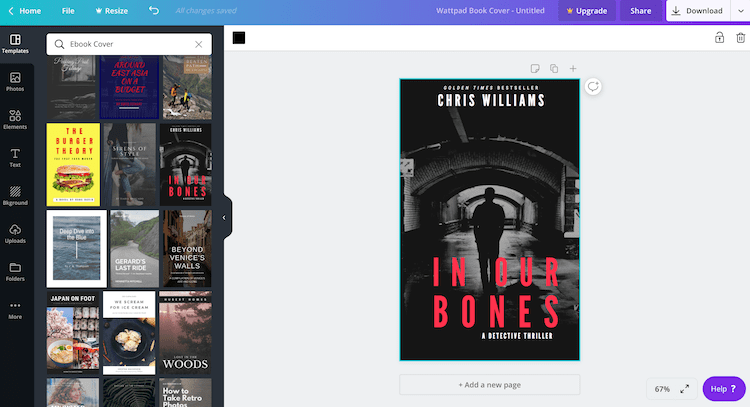Viewport: 750px width, 407px height.
Task: Click the crop handle icon on canvas edge
Action: 407,167
